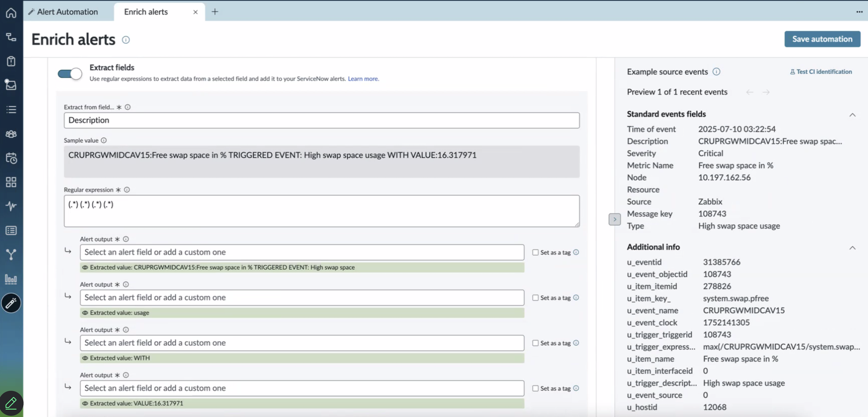The image size is (868, 417).
Task: Click the Severity value Critical
Action: [x=710, y=153]
